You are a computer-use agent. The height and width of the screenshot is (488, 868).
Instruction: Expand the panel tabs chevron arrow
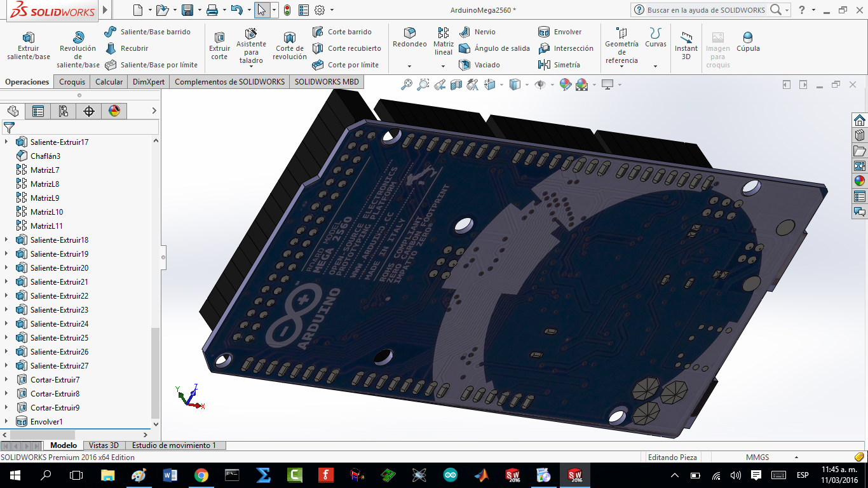(x=154, y=111)
